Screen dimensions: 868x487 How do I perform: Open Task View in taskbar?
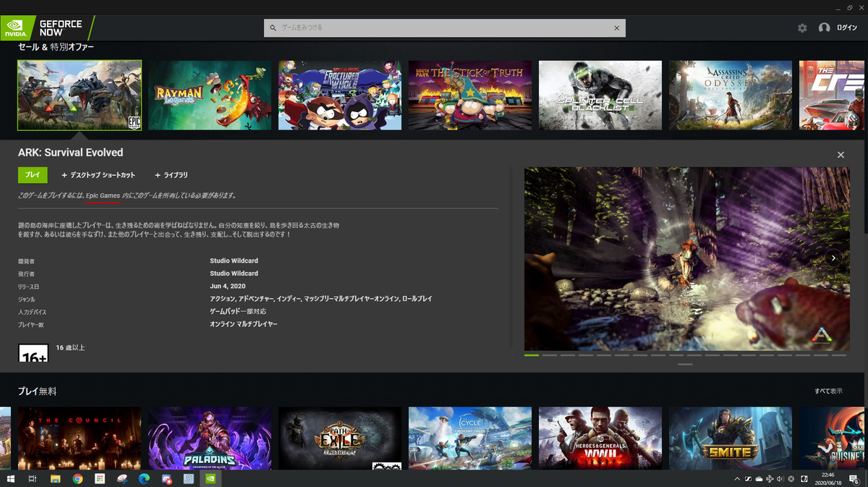pos(33,479)
